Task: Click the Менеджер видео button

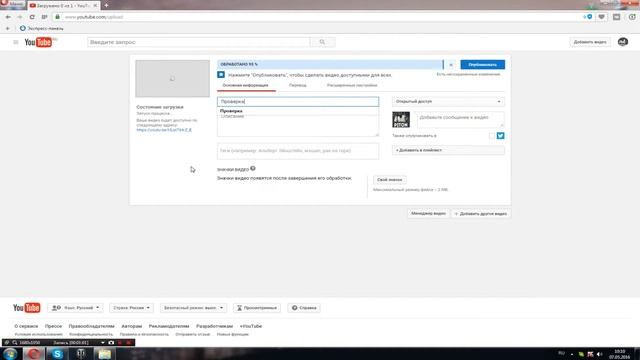Action: coord(428,213)
